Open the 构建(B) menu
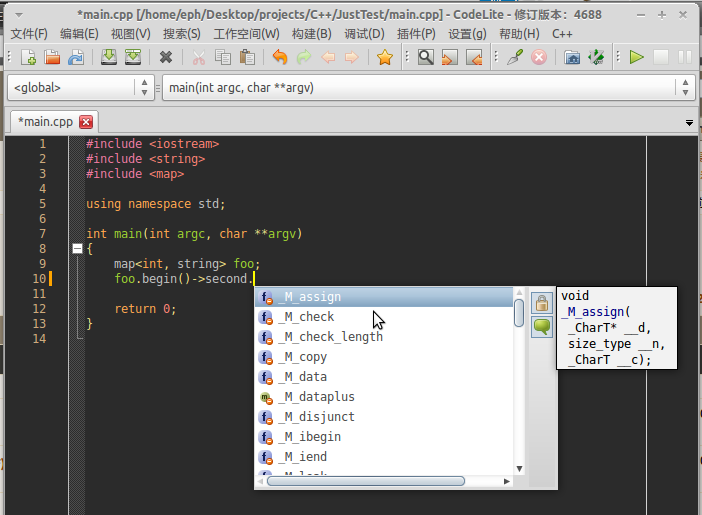702x515 pixels. click(x=312, y=34)
